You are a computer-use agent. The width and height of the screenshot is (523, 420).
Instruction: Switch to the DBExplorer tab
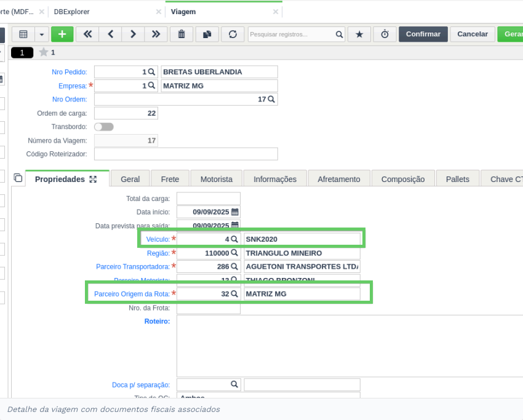(72, 12)
